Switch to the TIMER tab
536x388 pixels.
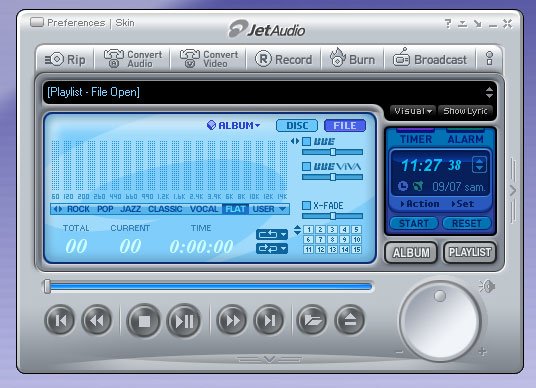[416, 139]
